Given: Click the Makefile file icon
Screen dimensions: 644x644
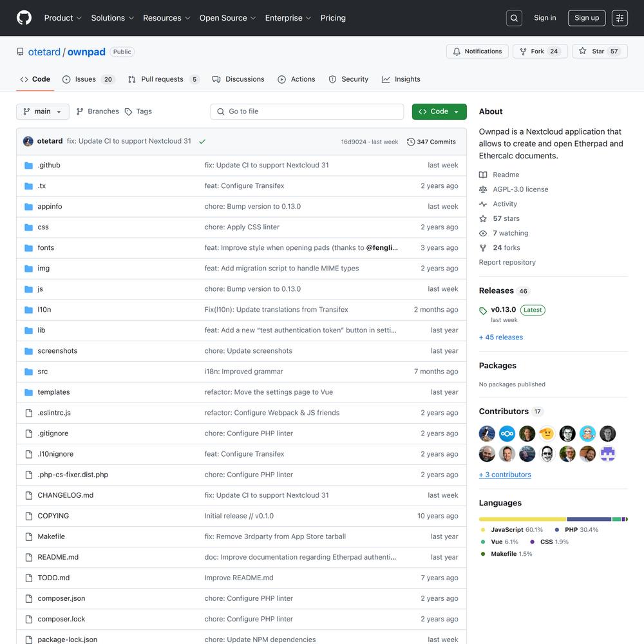Looking at the screenshot, I should pos(29,537).
